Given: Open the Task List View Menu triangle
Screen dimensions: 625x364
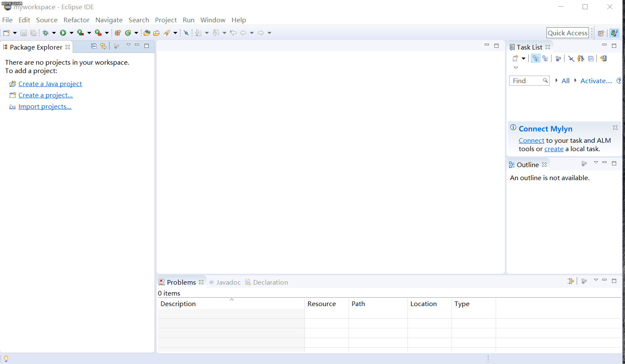Looking at the screenshot, I should click(516, 68).
